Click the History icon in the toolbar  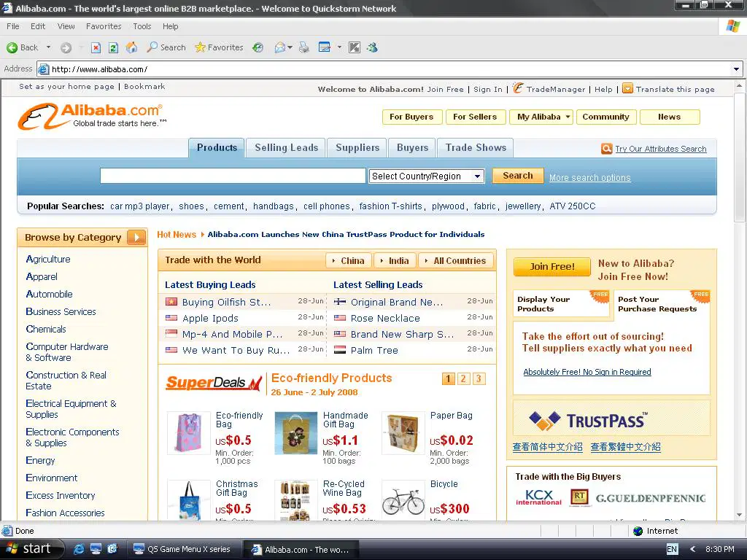point(258,47)
